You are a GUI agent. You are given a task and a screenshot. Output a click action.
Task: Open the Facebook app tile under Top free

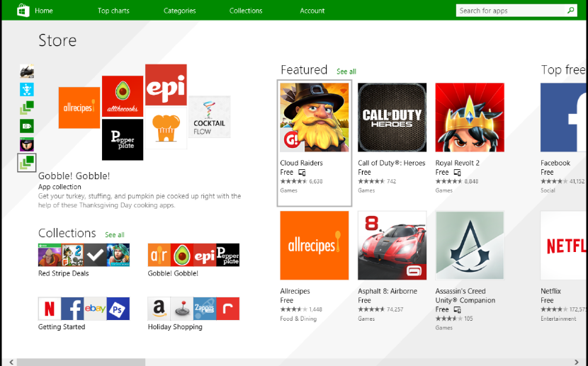pyautogui.click(x=563, y=118)
